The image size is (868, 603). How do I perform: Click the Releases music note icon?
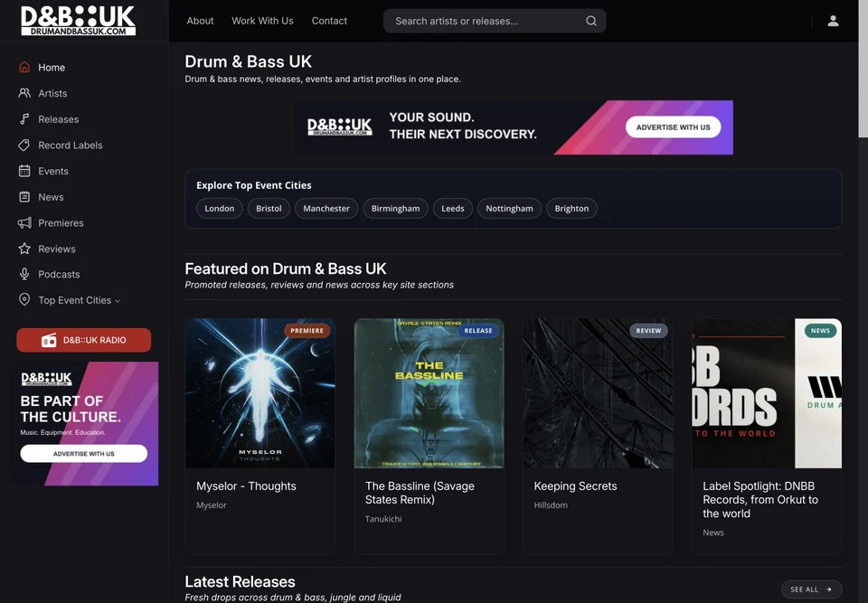pyautogui.click(x=24, y=119)
